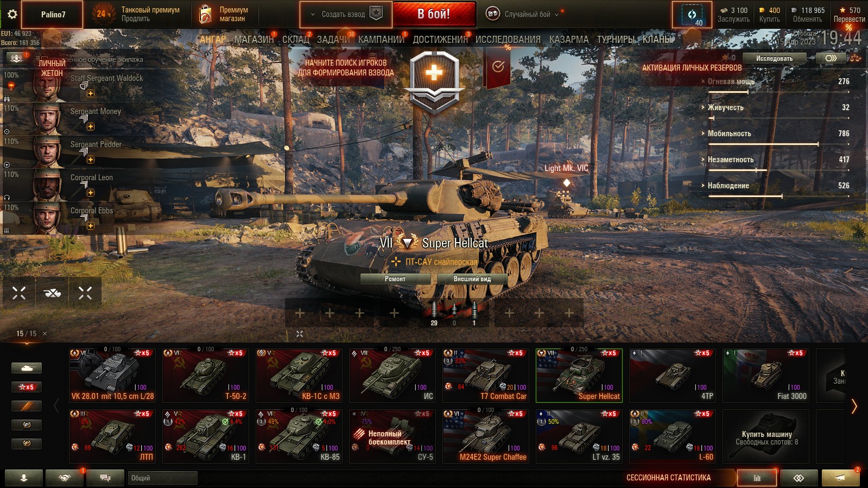Switch to the 'МАГАЗИН' tab

click(254, 40)
